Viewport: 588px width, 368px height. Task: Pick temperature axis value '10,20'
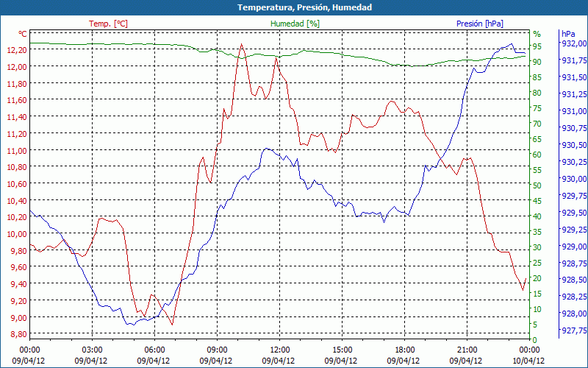click(x=17, y=217)
